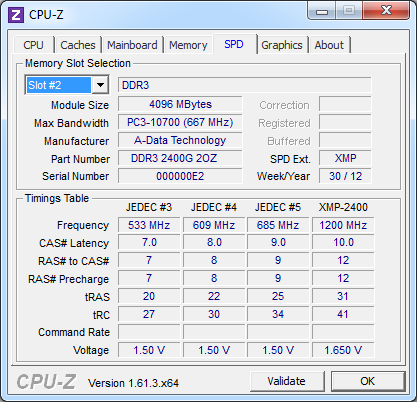Go to the About tab

tap(329, 45)
